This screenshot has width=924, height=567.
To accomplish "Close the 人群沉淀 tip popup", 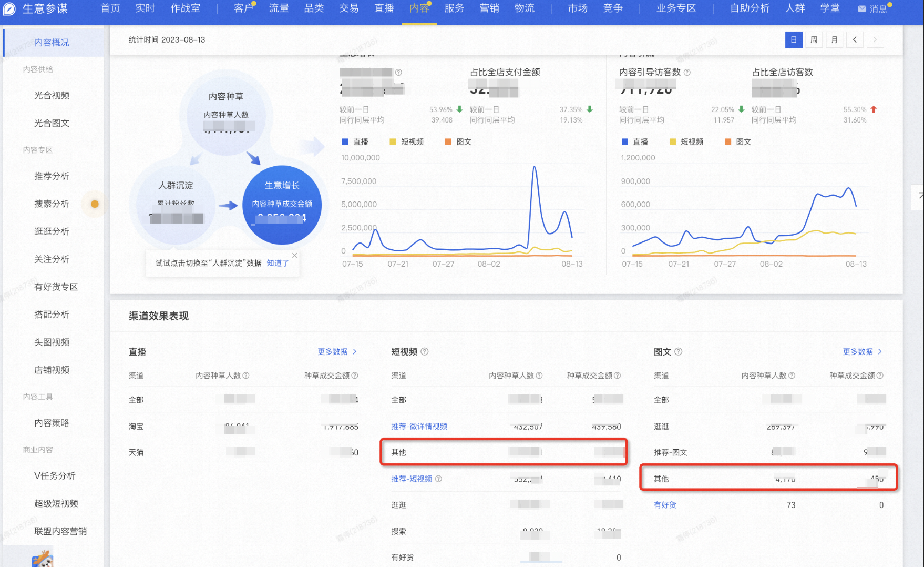I will [295, 255].
